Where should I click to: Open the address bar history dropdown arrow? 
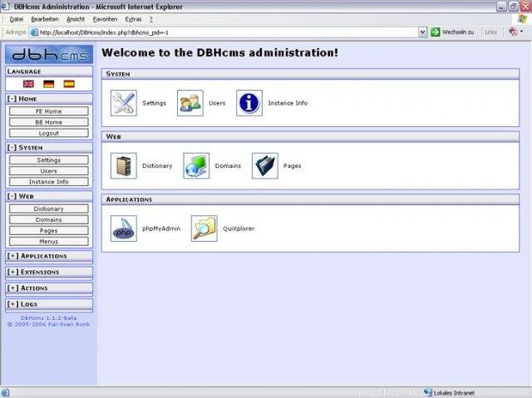point(422,32)
